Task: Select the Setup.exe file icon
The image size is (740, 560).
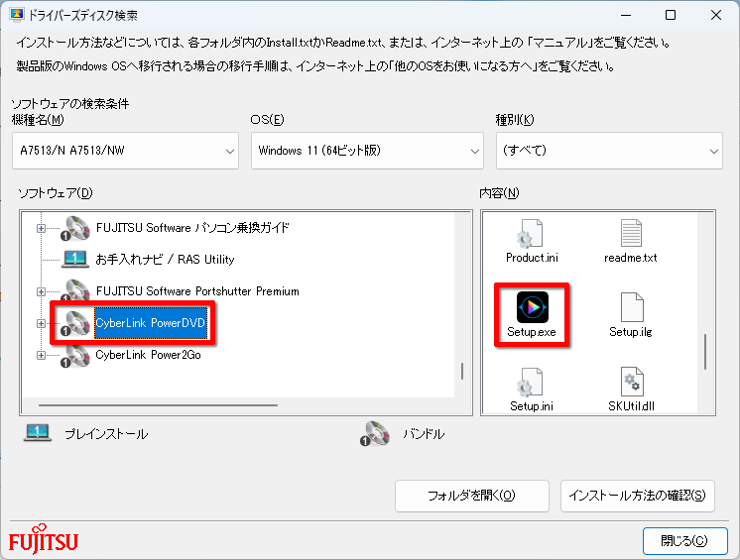Action: click(533, 306)
